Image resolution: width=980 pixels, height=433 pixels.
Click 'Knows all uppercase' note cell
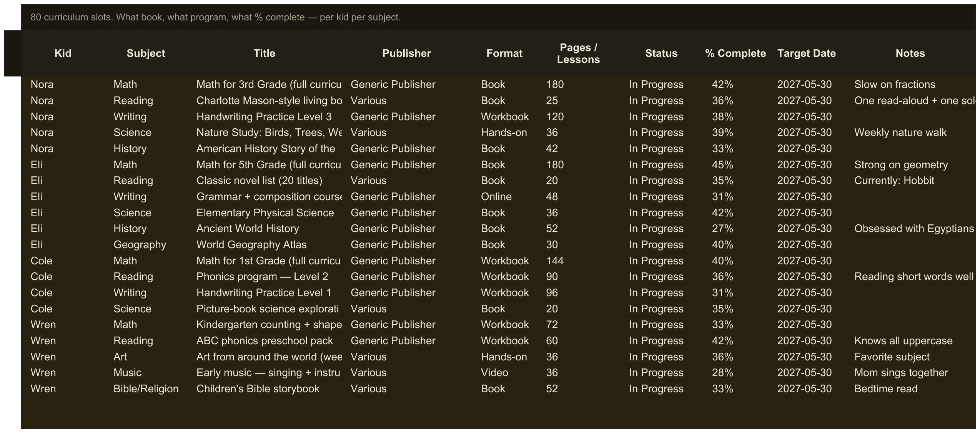(x=910, y=341)
